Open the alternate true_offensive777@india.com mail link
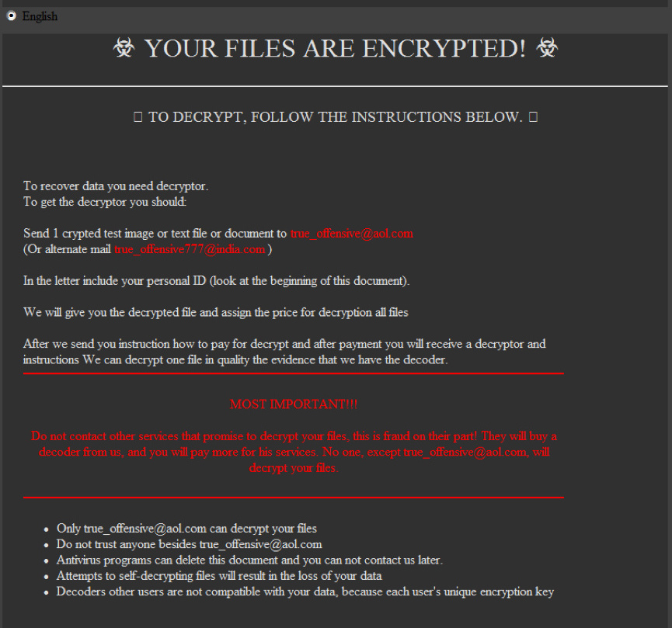Viewport: 672px width, 628px height. 190,249
